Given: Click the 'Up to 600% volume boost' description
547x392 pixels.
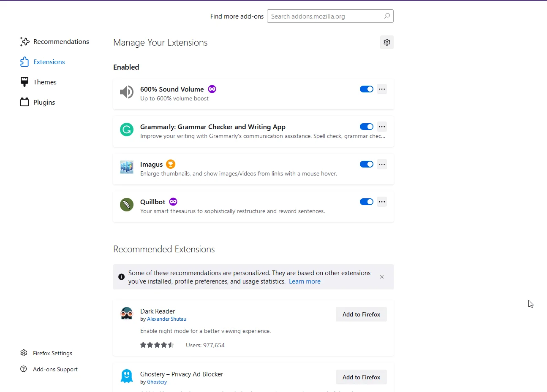Looking at the screenshot, I should (x=174, y=98).
